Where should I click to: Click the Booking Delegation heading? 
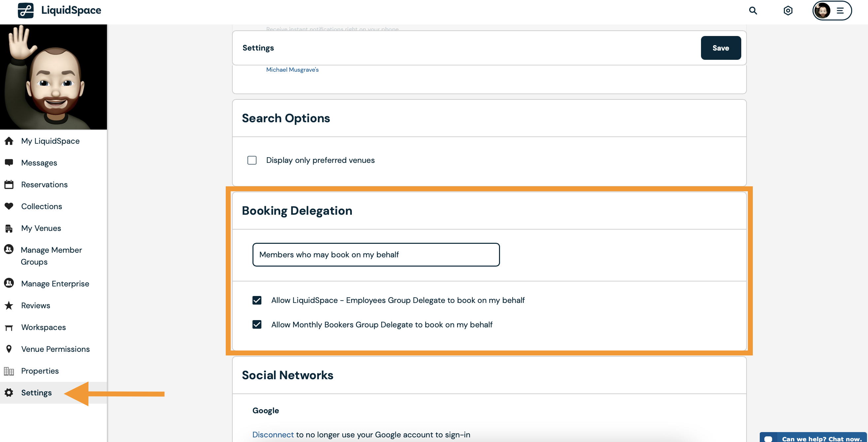(297, 210)
